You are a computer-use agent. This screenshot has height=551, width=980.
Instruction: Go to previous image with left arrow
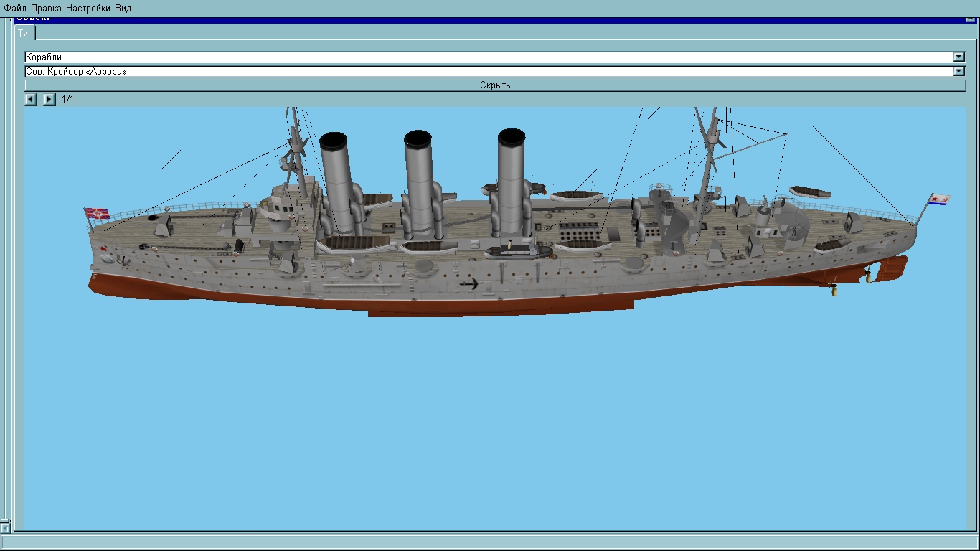pyautogui.click(x=31, y=99)
